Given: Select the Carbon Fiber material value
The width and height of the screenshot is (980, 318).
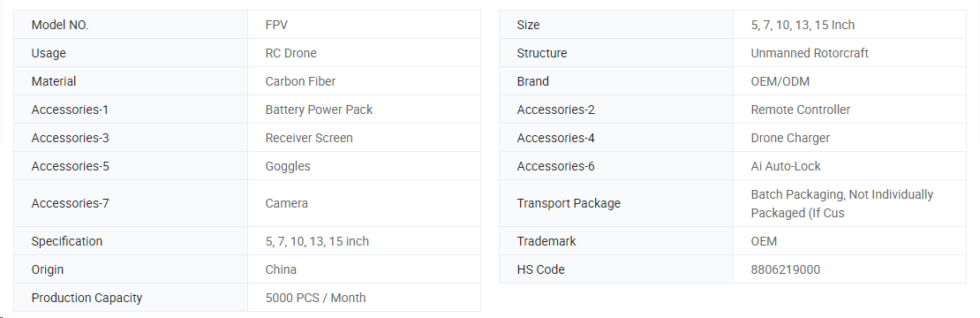Looking at the screenshot, I should pos(300,81).
